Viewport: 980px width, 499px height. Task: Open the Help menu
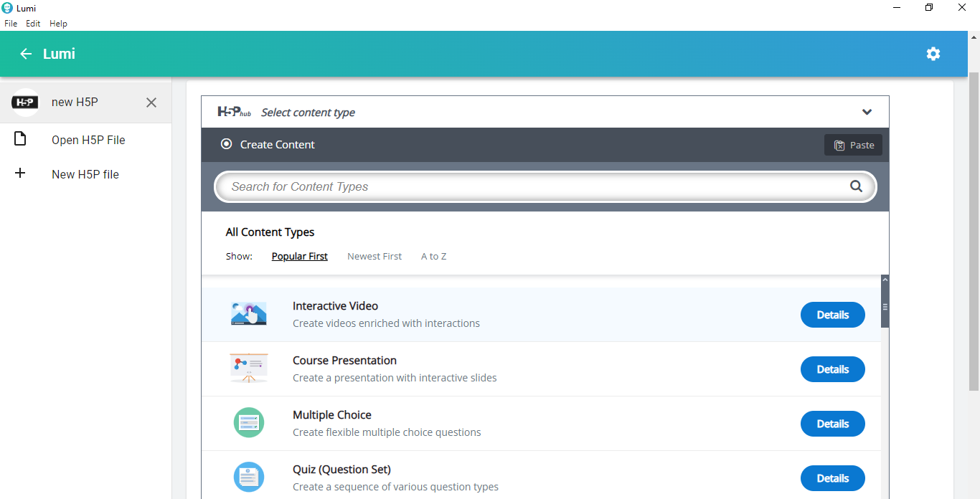[x=58, y=24]
